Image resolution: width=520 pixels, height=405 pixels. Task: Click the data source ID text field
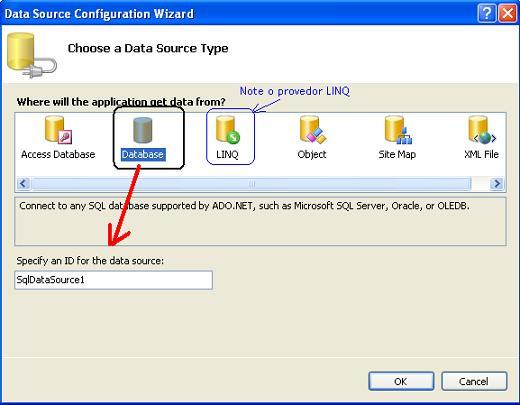tap(114, 280)
